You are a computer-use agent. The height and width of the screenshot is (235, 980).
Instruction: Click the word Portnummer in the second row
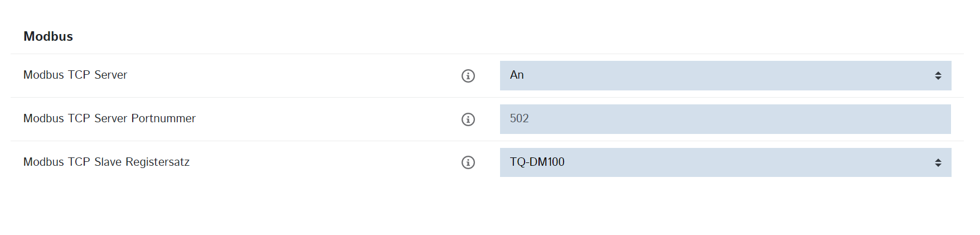click(163, 118)
